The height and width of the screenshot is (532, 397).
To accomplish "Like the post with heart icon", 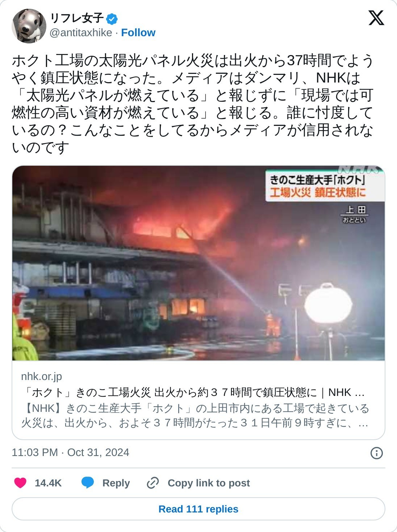I will 20,483.
